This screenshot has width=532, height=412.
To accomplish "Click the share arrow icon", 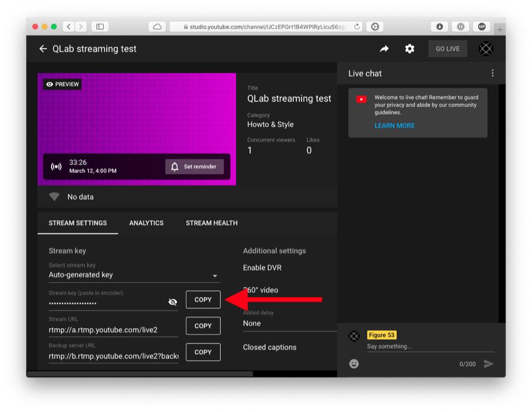I will coord(384,49).
